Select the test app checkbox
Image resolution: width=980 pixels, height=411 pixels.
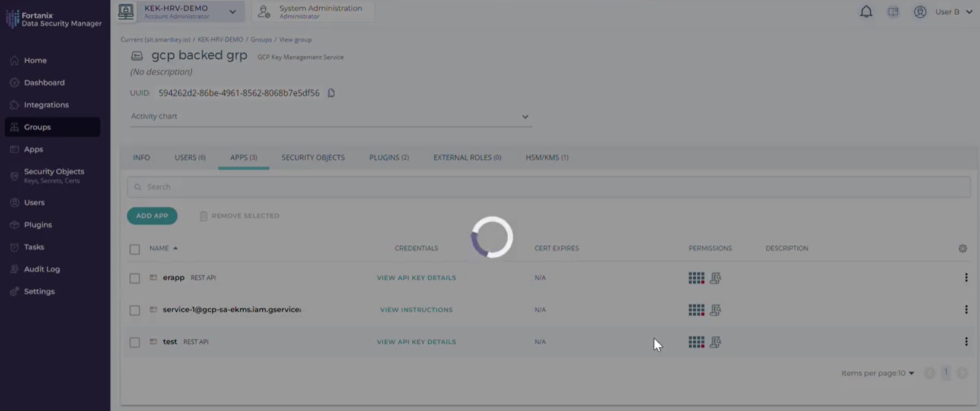tap(135, 342)
